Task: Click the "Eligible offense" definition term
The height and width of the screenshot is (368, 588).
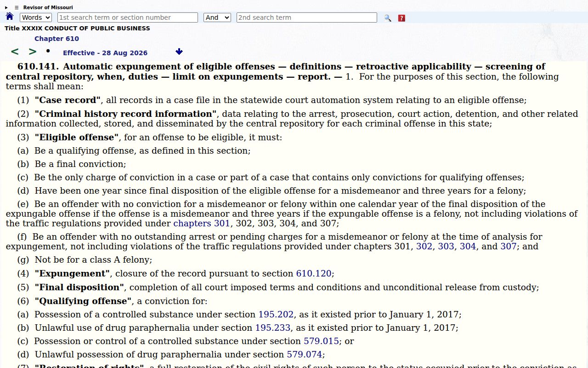Action: 77,138
